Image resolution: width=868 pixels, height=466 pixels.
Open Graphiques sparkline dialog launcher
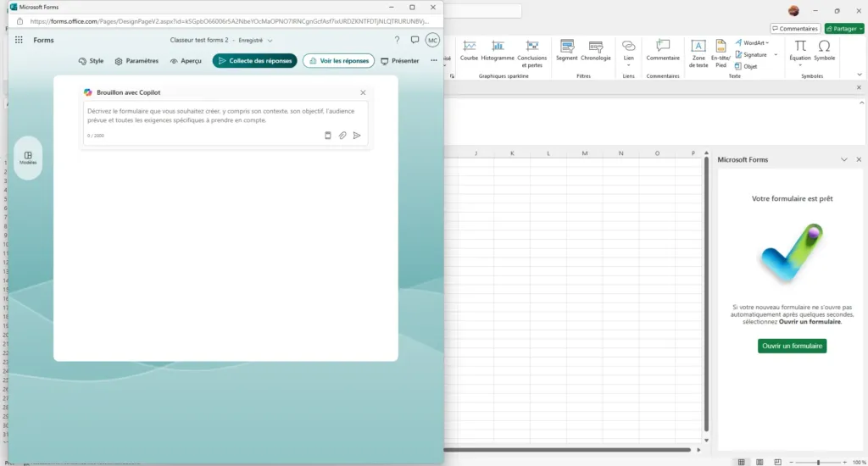[453, 75]
